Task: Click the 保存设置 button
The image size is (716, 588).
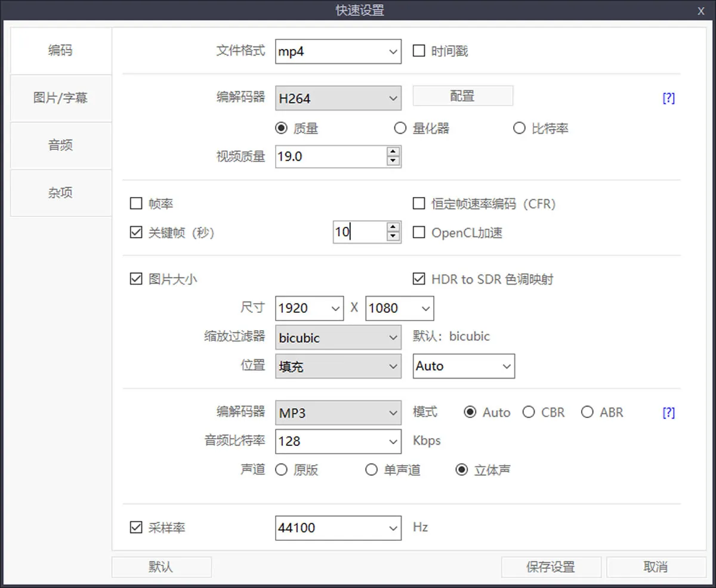Action: (550, 567)
